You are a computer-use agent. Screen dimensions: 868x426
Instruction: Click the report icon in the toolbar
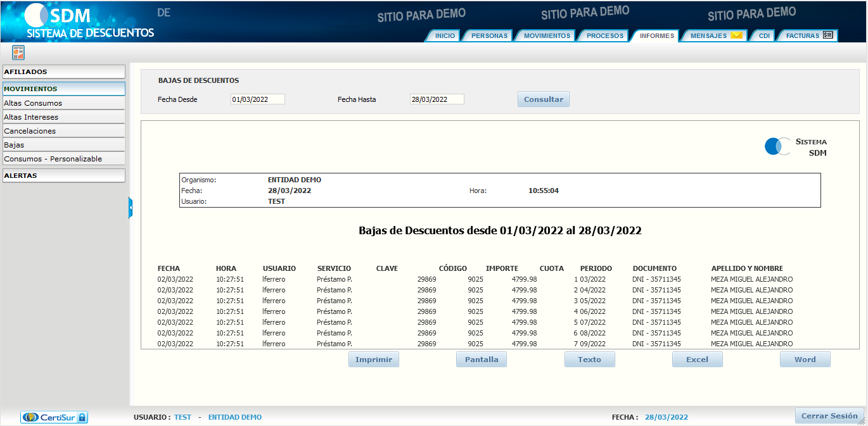[x=18, y=53]
